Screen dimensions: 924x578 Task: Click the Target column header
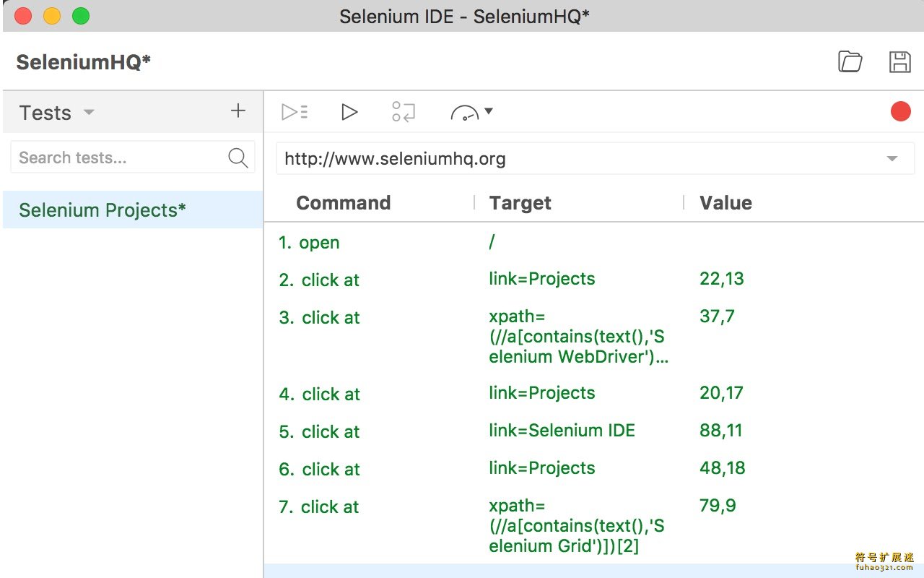coord(520,203)
